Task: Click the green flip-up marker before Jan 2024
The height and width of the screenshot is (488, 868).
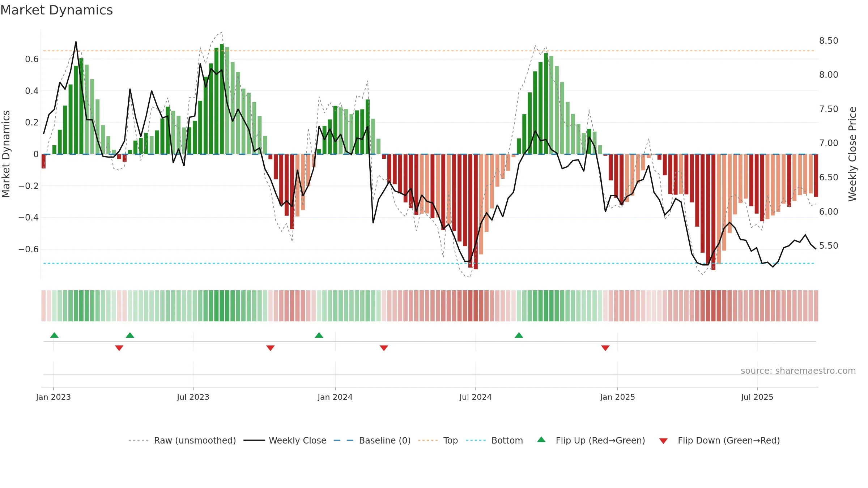Action: point(319,335)
